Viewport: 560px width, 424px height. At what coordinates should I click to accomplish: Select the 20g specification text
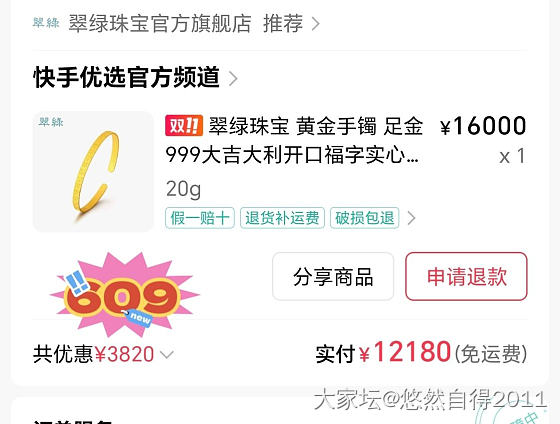[183, 189]
